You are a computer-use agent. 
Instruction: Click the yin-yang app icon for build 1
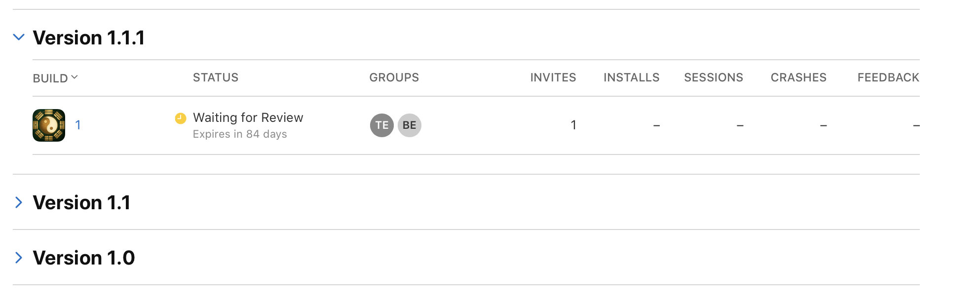tap(49, 125)
